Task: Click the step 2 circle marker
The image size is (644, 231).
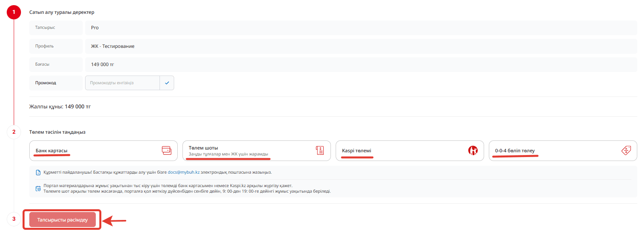Action: tap(14, 132)
